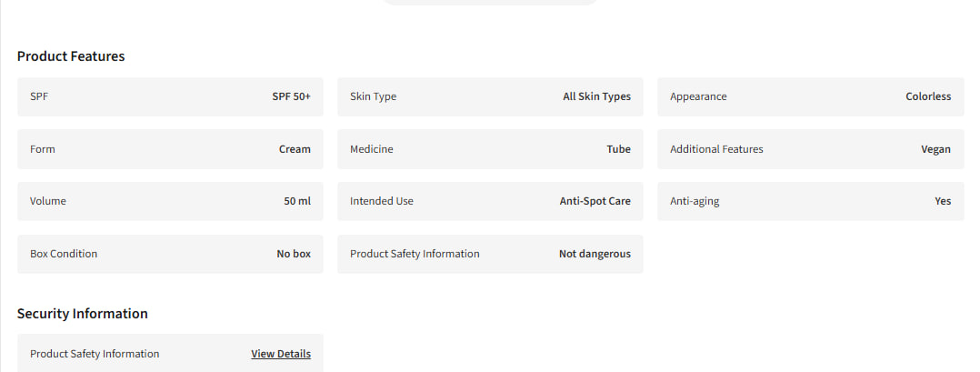
Task: Click the Colorless value text
Action: click(928, 97)
